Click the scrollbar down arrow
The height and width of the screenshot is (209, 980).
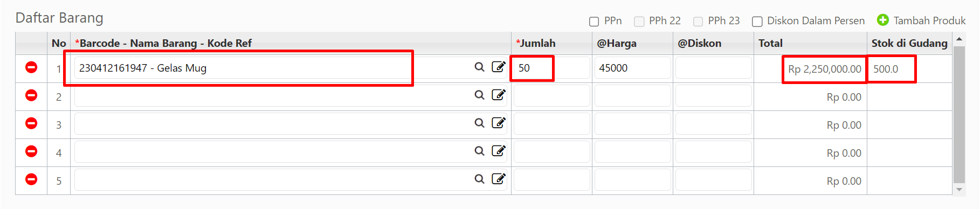tap(959, 190)
